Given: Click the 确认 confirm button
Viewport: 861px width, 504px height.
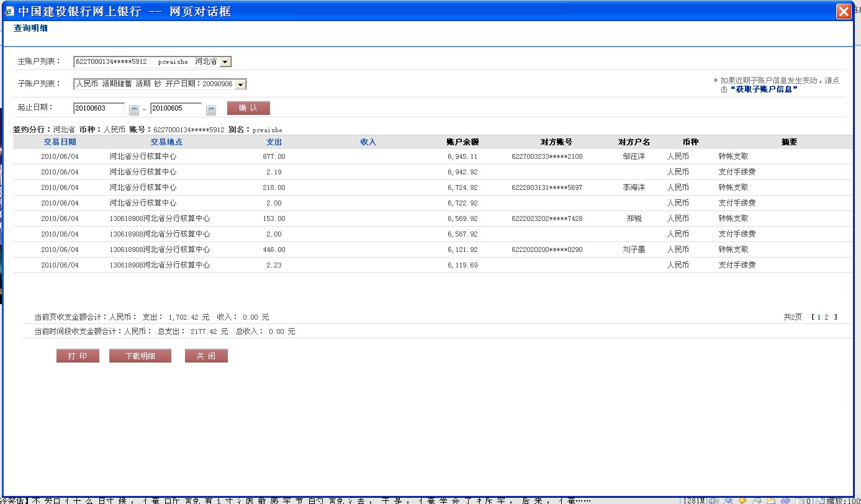Looking at the screenshot, I should (248, 108).
